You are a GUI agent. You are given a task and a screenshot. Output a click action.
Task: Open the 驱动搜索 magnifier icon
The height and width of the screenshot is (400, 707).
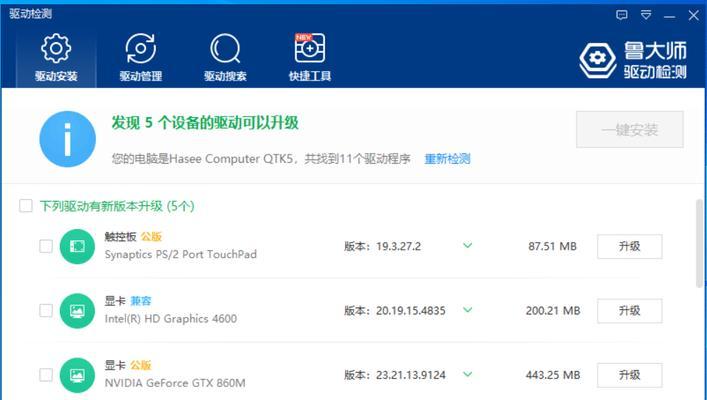[225, 48]
